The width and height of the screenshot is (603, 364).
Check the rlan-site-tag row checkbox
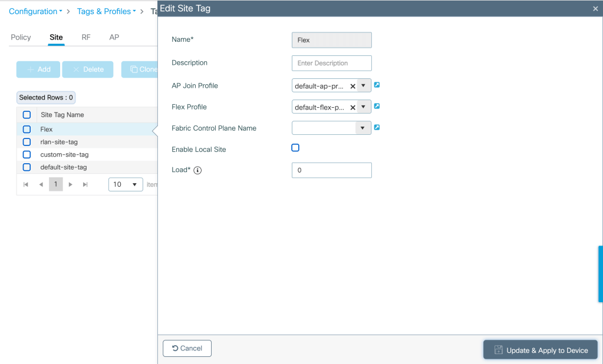click(27, 142)
